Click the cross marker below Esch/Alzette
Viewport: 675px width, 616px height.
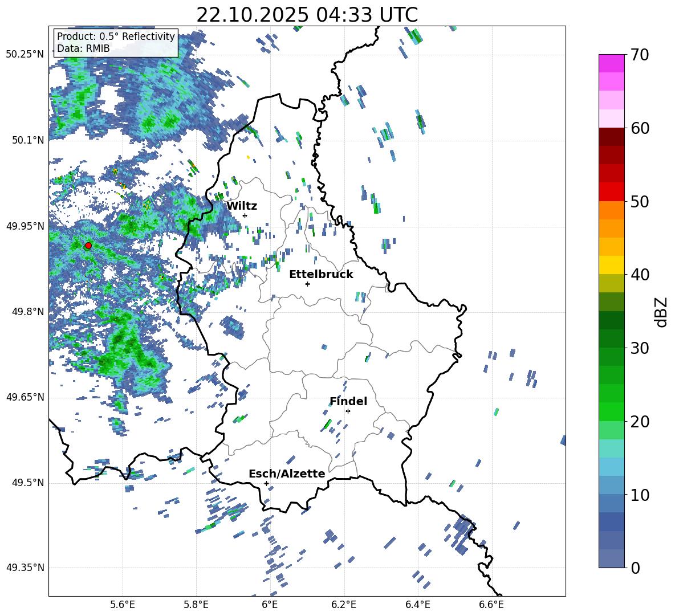click(x=266, y=483)
